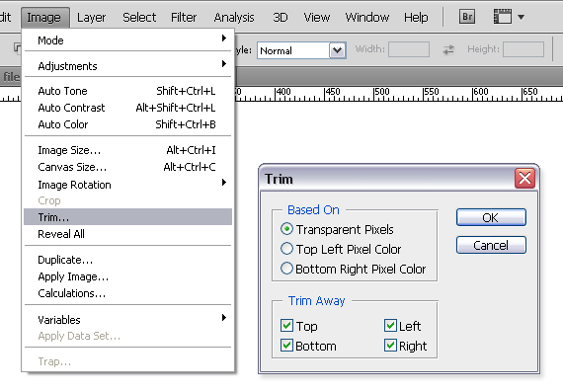Uncheck the Top trim checkbox
Viewport: 563px width, 392px height.
[x=286, y=326]
